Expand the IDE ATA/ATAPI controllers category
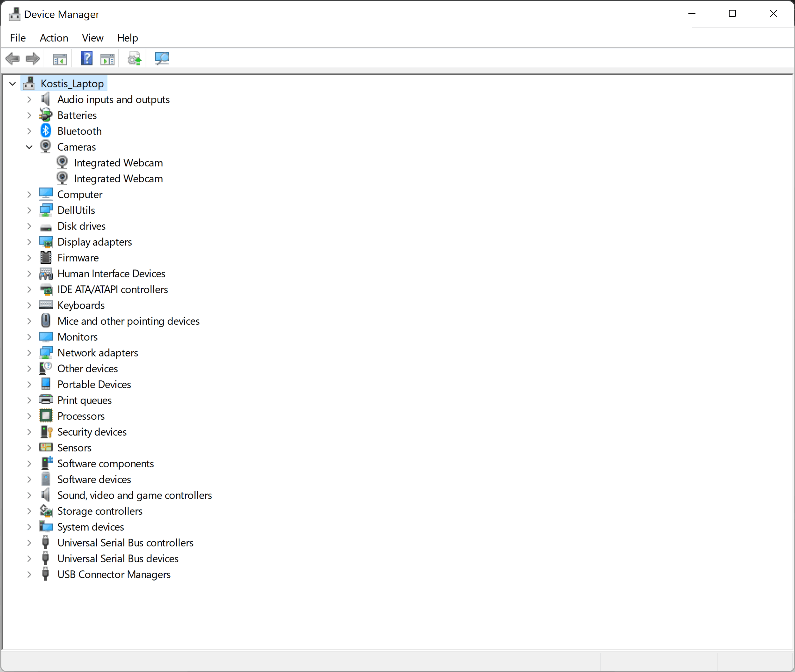 point(29,290)
